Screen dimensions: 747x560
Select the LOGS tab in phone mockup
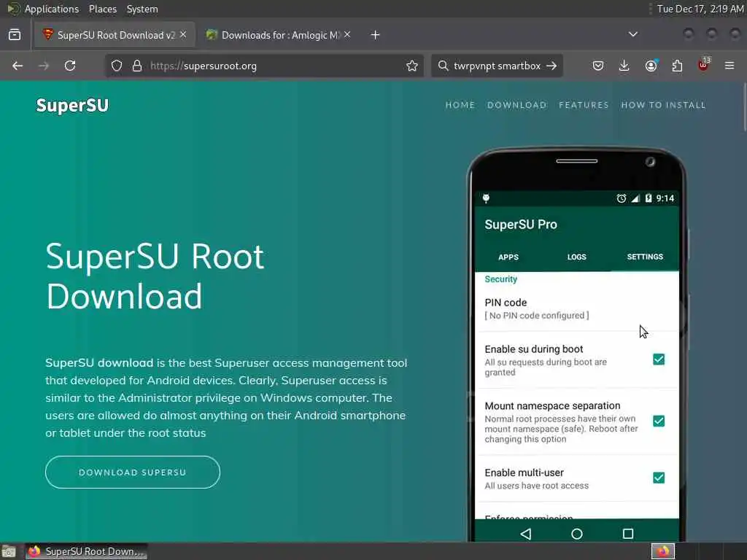(x=576, y=257)
